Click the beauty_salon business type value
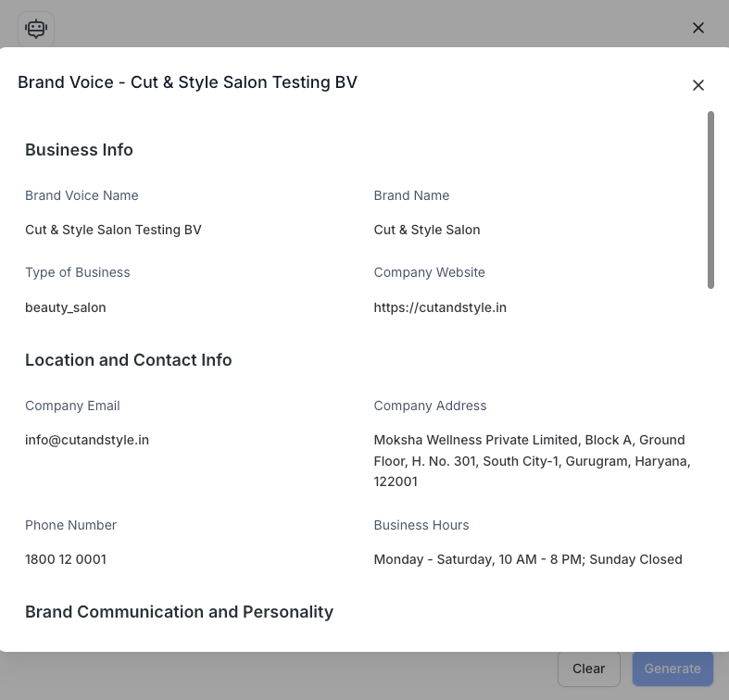The width and height of the screenshot is (729, 700). [66, 307]
